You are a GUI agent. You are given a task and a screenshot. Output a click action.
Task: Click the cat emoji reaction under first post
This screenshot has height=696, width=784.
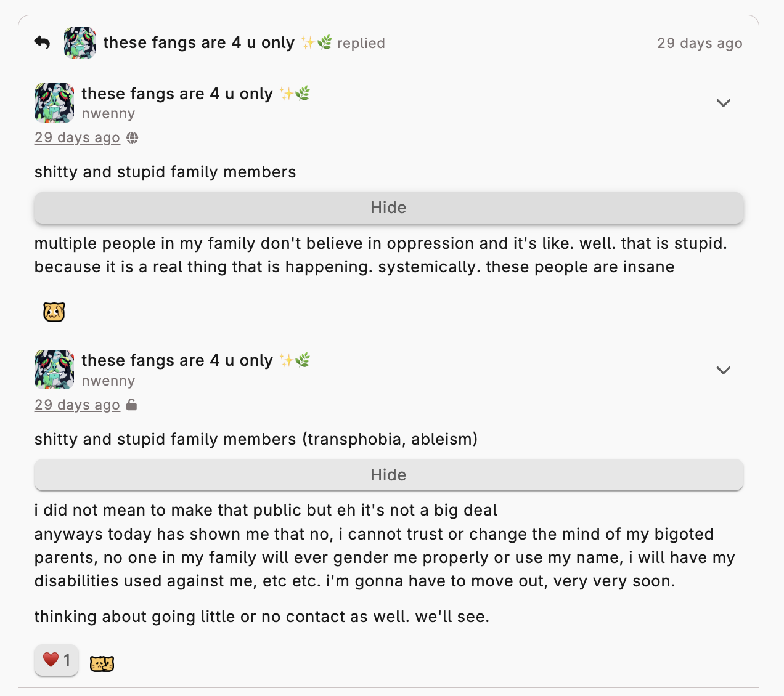click(x=54, y=312)
